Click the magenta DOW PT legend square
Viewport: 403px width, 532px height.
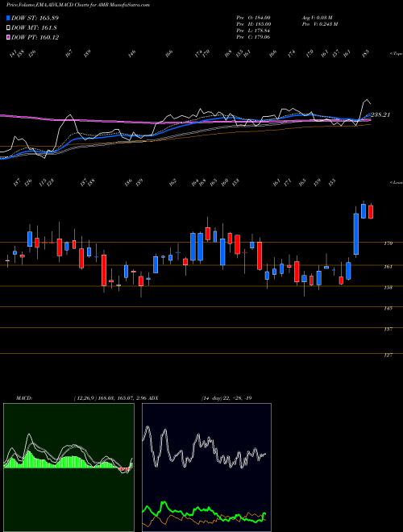click(9, 37)
